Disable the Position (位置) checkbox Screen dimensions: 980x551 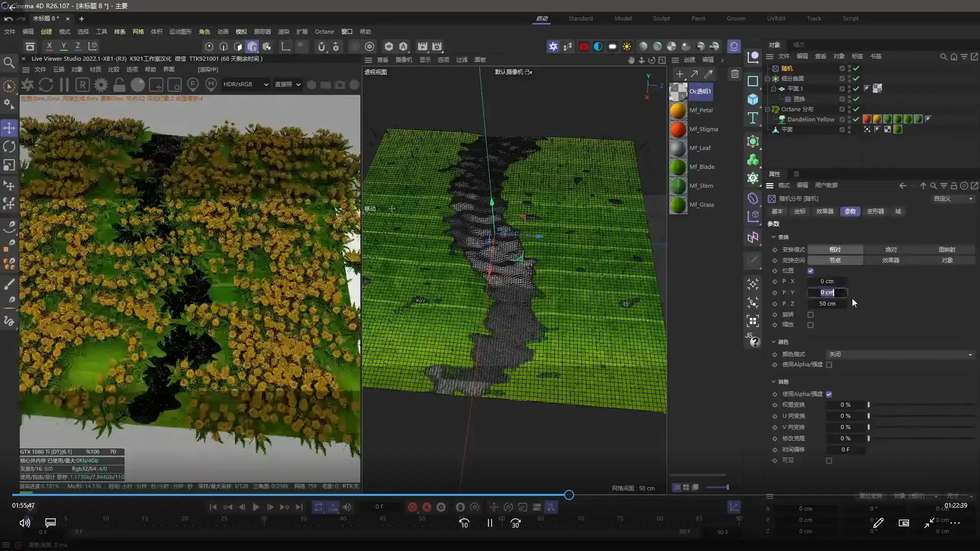click(x=811, y=271)
